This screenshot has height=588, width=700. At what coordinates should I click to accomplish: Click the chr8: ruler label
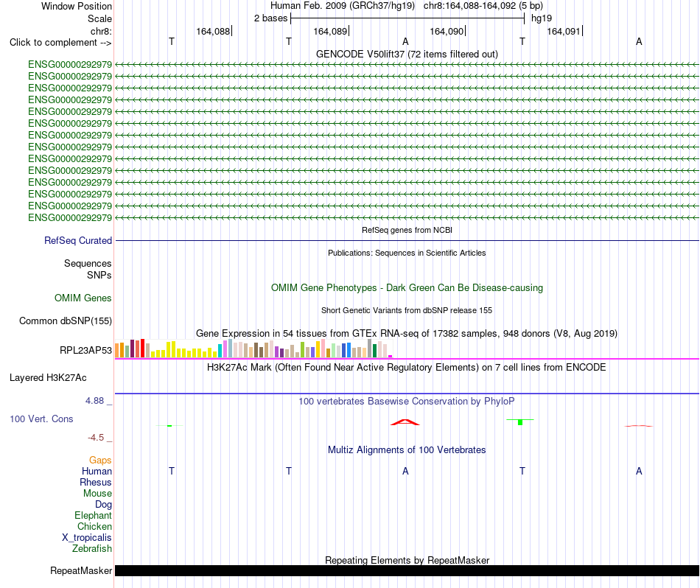pyautogui.click(x=101, y=31)
